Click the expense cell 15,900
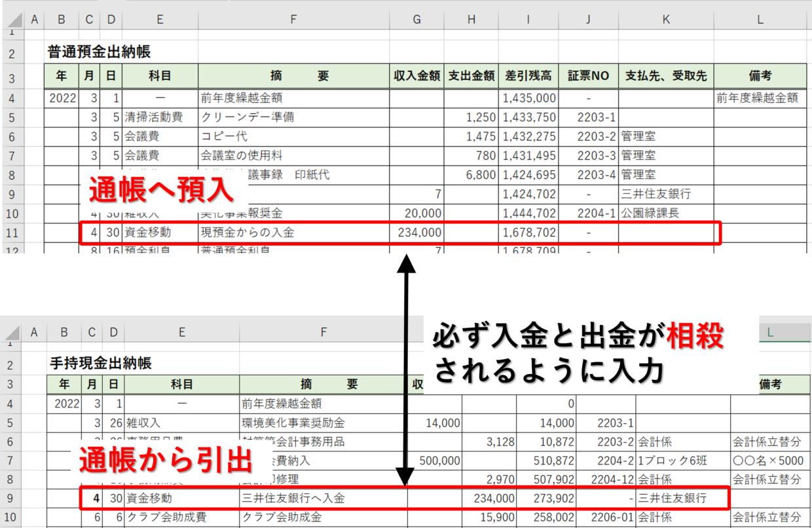This screenshot has width=812, height=528. 489,517
